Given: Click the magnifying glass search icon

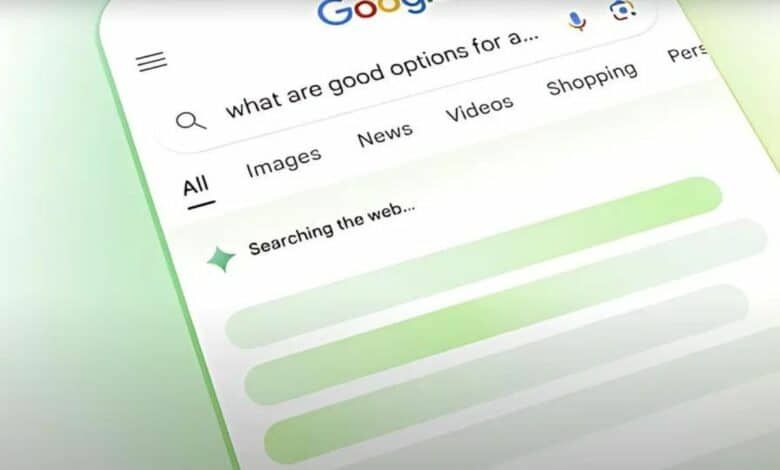Looking at the screenshot, I should [x=191, y=121].
